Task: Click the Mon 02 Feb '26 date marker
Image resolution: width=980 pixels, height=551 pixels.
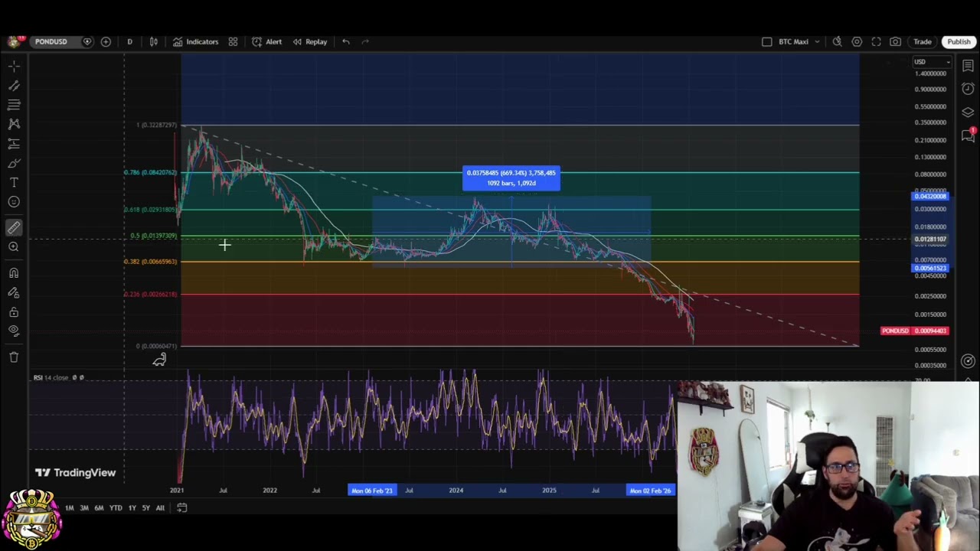Action: tap(650, 491)
